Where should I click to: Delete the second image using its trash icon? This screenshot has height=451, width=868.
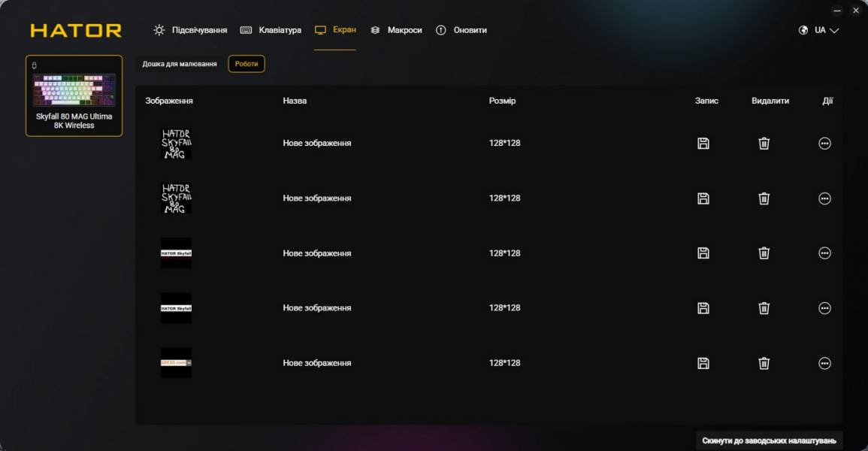coord(764,198)
